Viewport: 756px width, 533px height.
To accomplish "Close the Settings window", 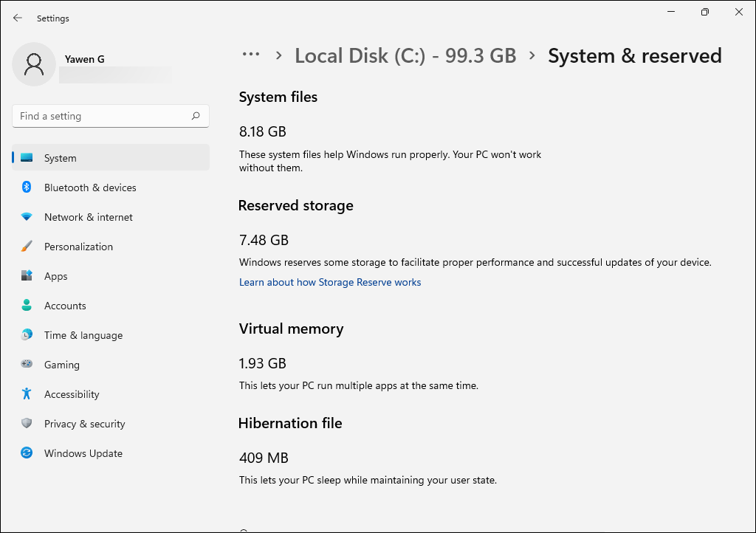I will point(738,12).
